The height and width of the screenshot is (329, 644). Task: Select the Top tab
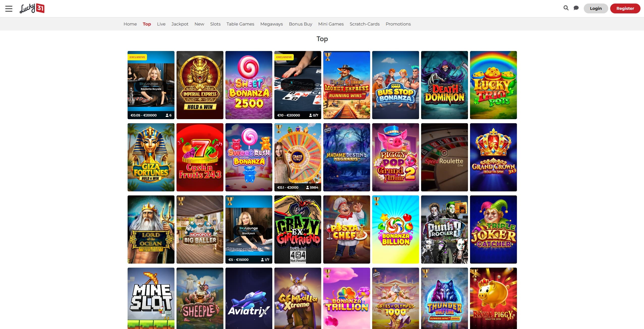click(147, 24)
